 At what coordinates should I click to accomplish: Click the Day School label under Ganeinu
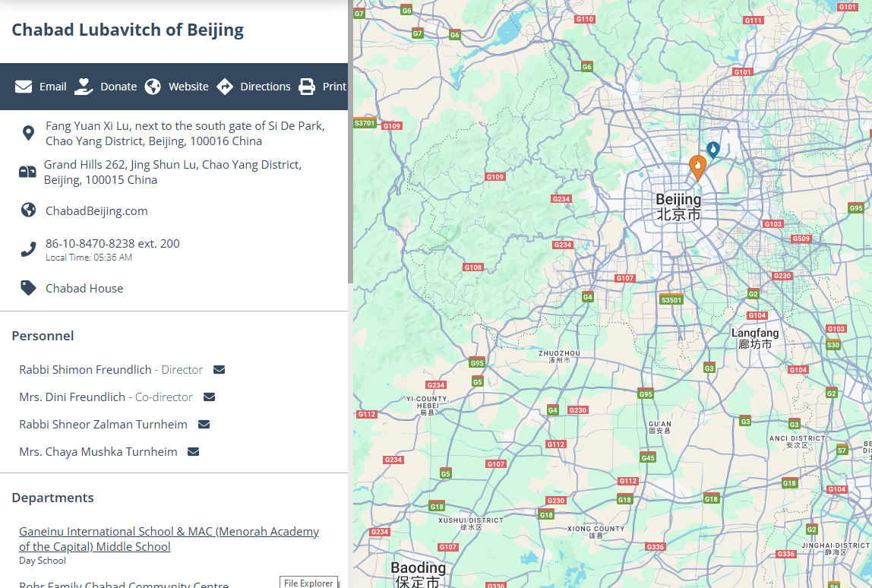point(43,561)
